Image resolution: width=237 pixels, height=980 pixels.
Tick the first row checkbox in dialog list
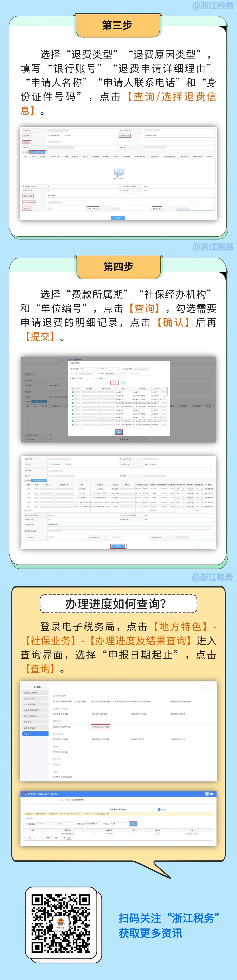pos(73,392)
